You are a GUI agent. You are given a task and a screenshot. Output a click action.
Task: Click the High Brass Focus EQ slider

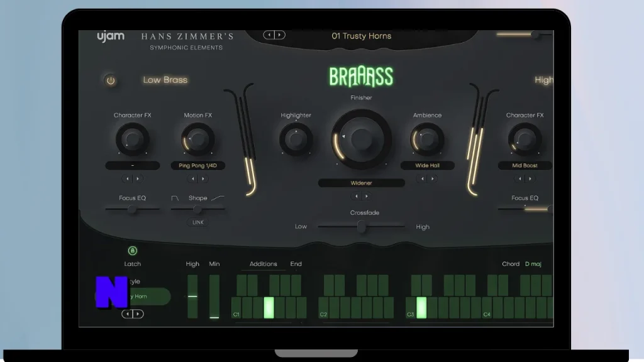pyautogui.click(x=525, y=209)
